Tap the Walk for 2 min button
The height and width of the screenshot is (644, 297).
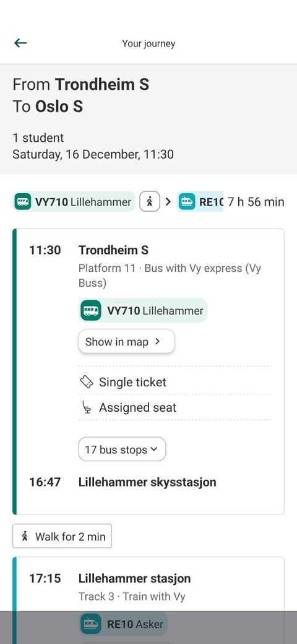(62, 536)
